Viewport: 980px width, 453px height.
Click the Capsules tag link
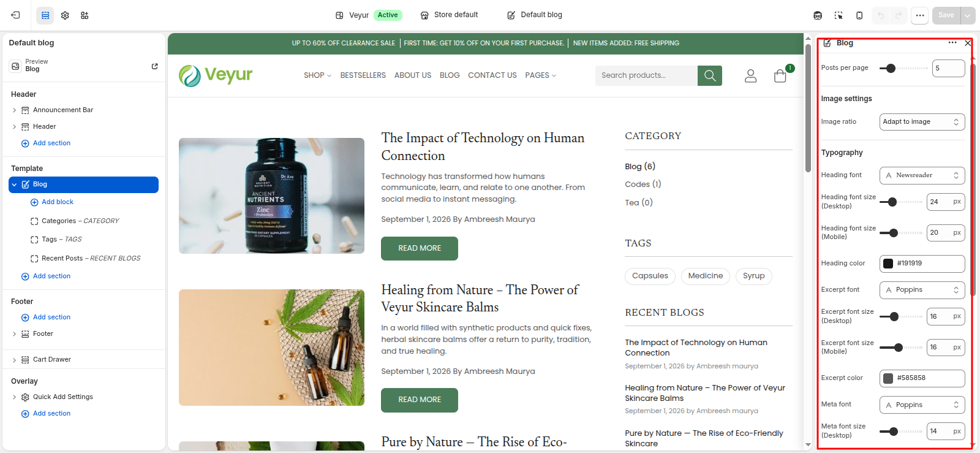point(650,276)
